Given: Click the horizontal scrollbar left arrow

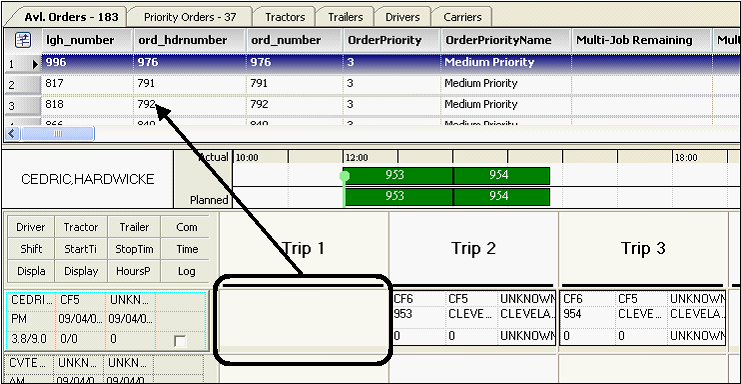Looking at the screenshot, I should [x=12, y=134].
